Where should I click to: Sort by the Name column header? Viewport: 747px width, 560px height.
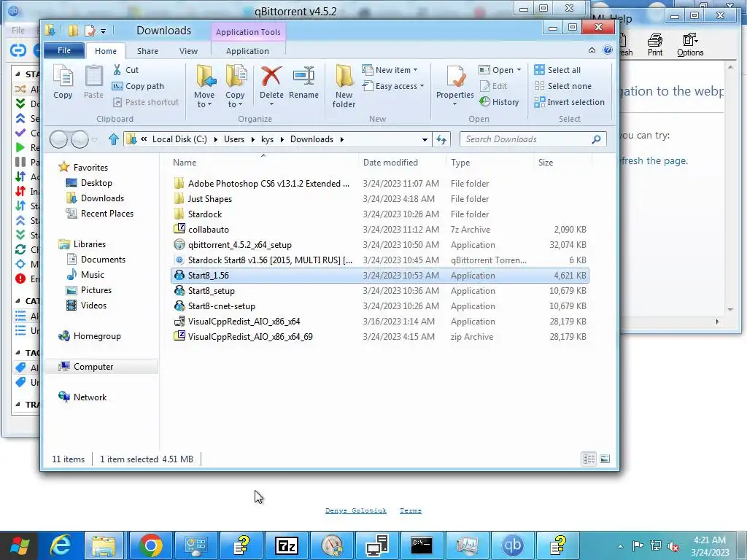pos(185,163)
